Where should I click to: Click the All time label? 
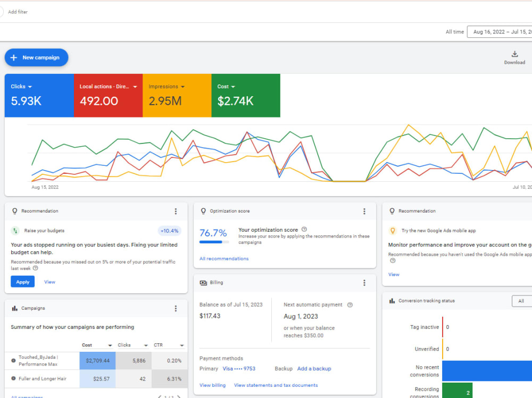click(x=455, y=32)
